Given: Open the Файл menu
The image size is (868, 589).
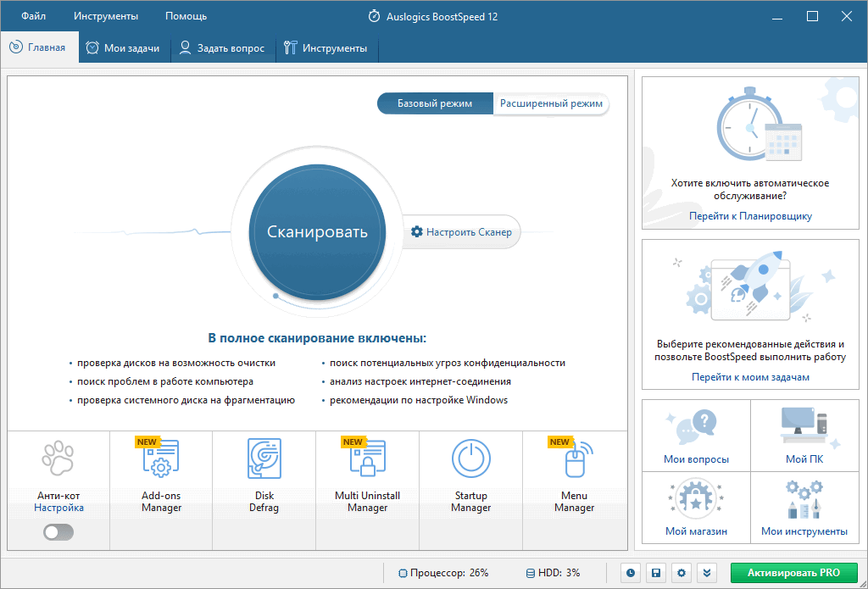Looking at the screenshot, I should pos(34,16).
